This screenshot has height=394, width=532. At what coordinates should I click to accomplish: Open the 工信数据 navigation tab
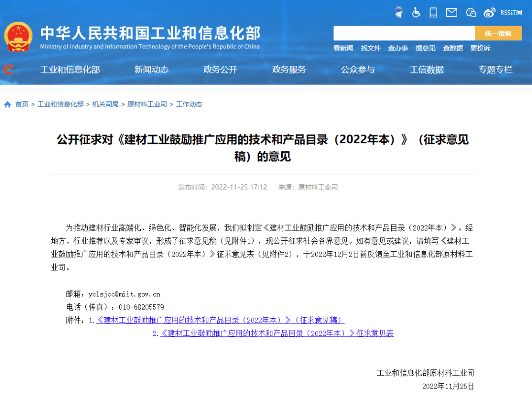coord(427,70)
